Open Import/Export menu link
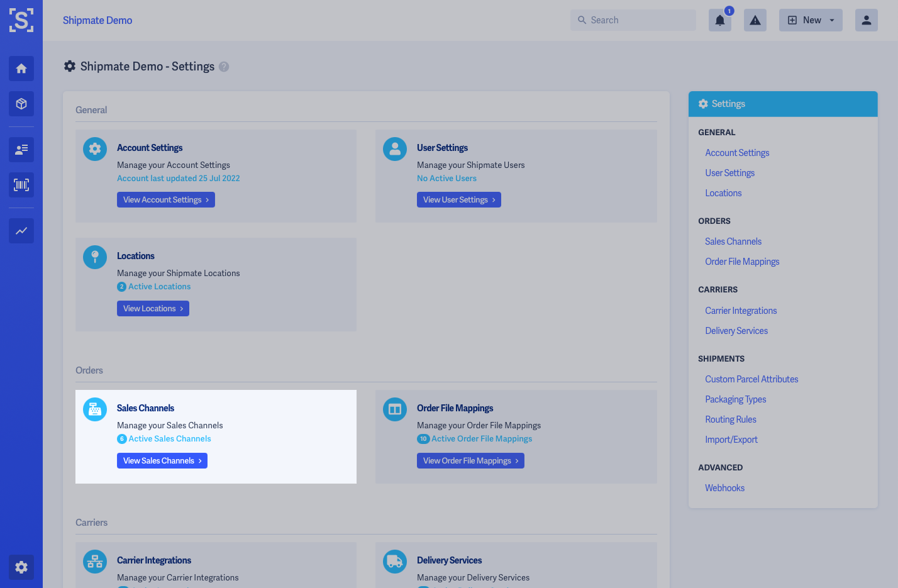 pyautogui.click(x=731, y=440)
